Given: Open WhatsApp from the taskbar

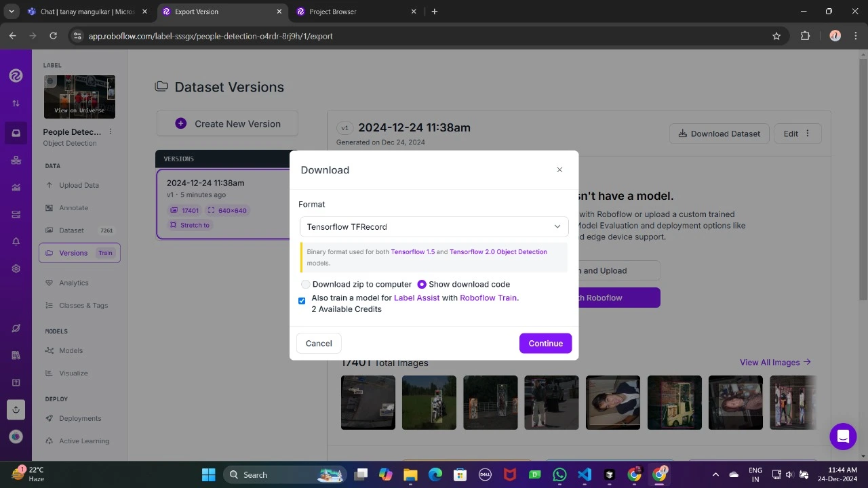Looking at the screenshot, I should tap(559, 474).
